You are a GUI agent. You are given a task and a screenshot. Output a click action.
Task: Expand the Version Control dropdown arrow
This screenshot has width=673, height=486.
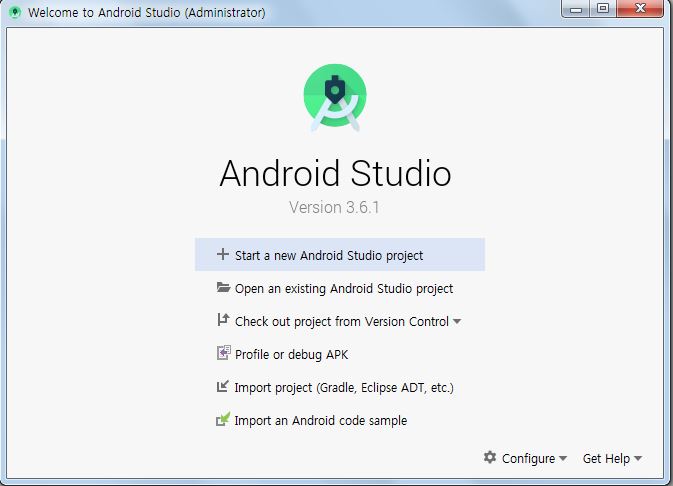[x=457, y=321]
